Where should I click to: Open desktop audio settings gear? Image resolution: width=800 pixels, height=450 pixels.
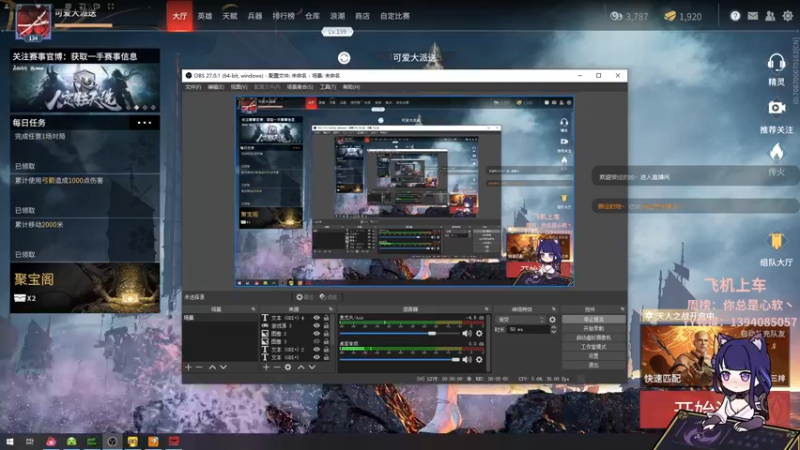479,360
